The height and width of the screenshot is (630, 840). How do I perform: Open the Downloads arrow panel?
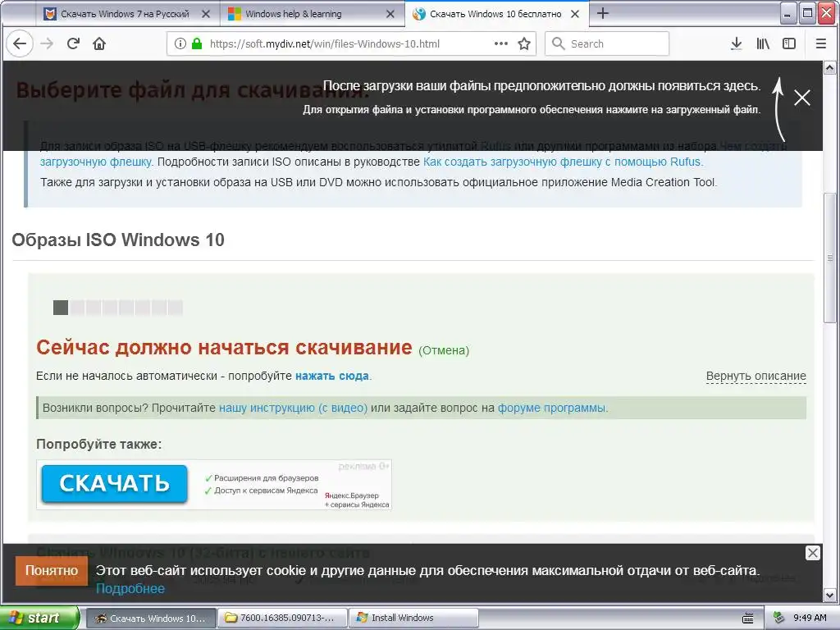[737, 44]
